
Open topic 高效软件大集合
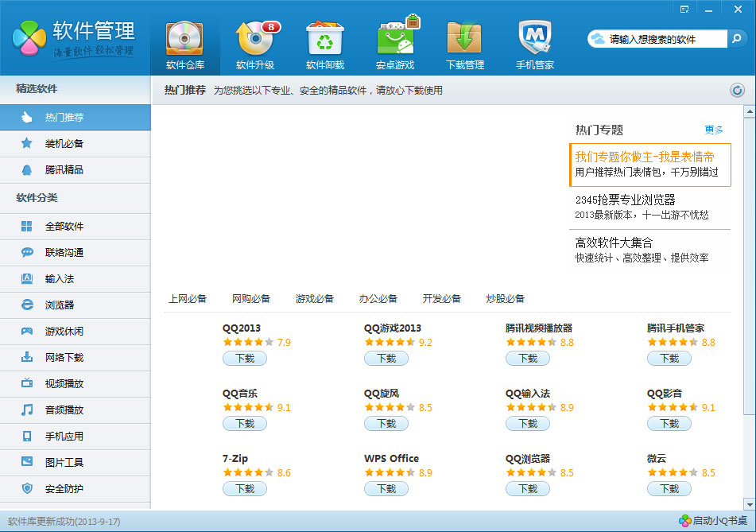pyautogui.click(x=650, y=250)
